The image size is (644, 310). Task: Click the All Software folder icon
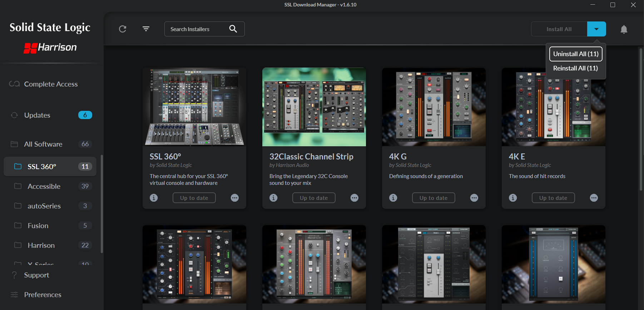point(14,144)
